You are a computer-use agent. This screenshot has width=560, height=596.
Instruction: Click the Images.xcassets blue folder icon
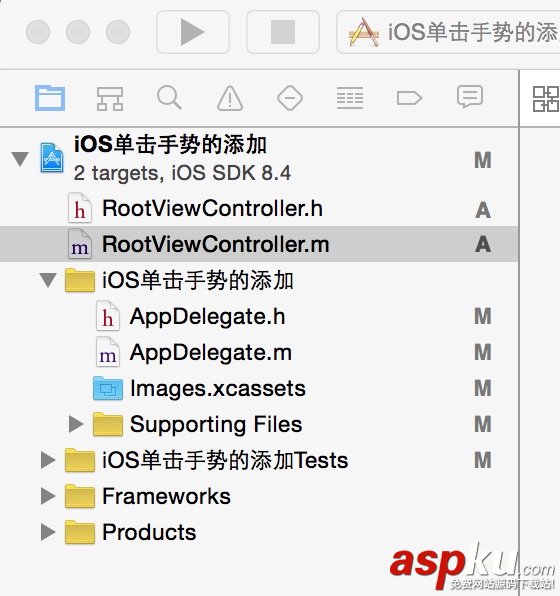point(108,388)
